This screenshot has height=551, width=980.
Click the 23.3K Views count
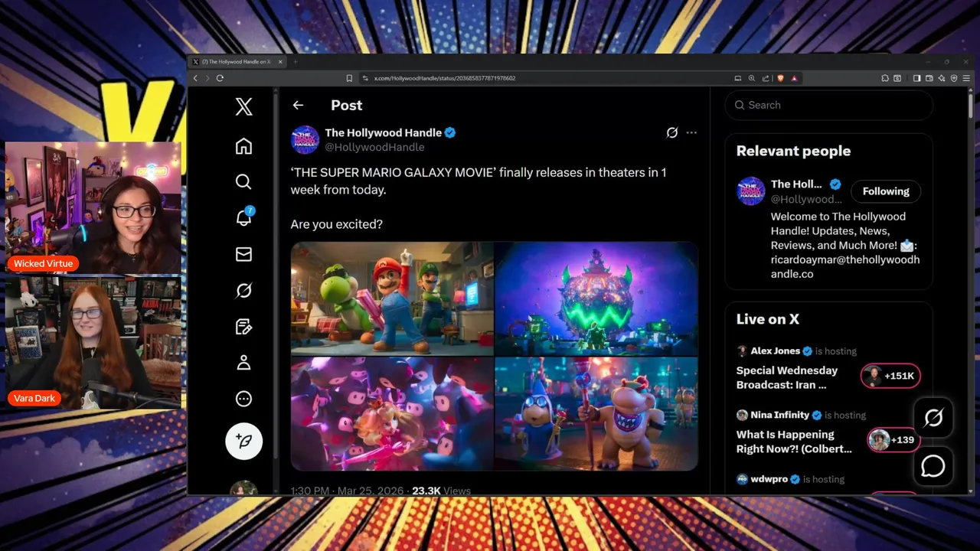(x=441, y=491)
